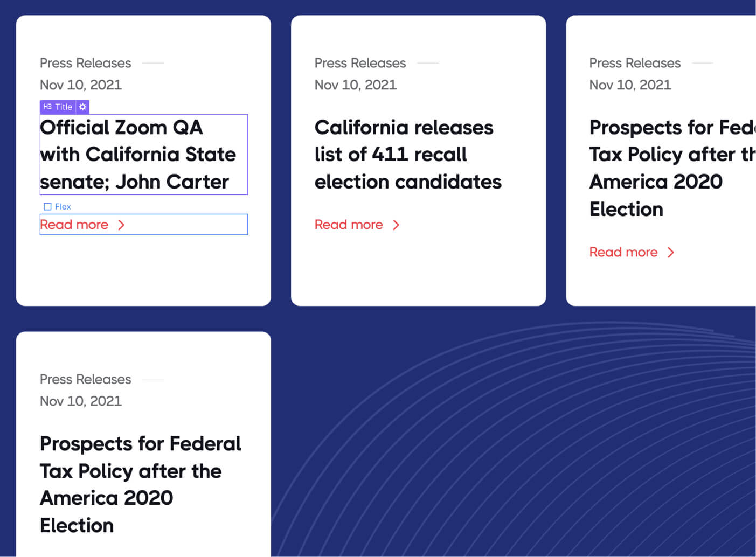
Task: Click Press Releases label on the bottom card
Action: point(85,379)
